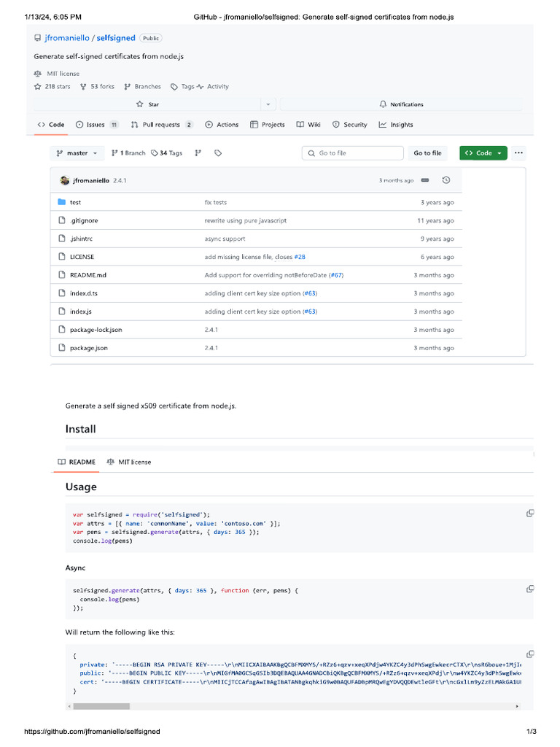Open the Issues tab
Viewport: 560px width, 747px height.
tap(97, 125)
